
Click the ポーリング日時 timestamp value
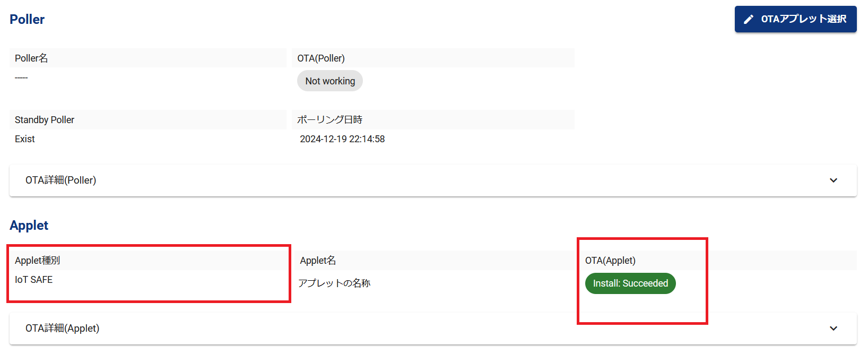[x=342, y=139]
